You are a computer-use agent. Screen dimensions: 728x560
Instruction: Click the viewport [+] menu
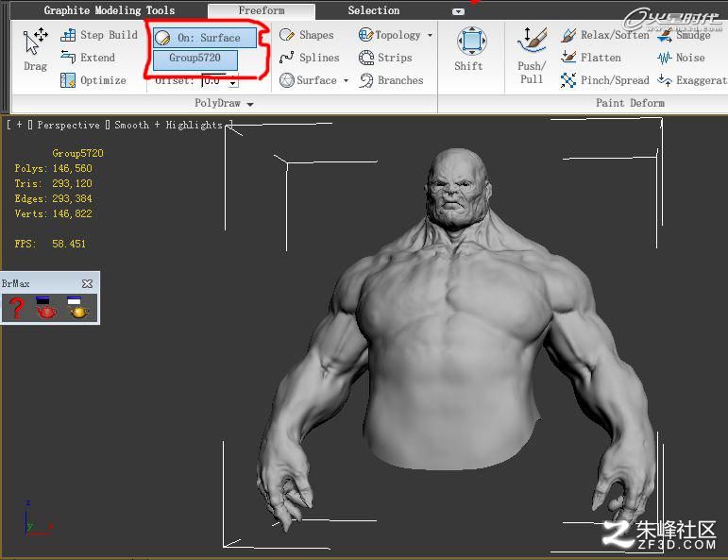(x=19, y=125)
